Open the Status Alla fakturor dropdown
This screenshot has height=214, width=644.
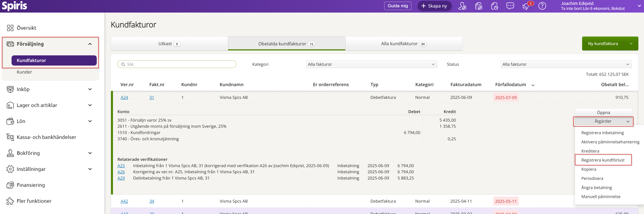566,64
